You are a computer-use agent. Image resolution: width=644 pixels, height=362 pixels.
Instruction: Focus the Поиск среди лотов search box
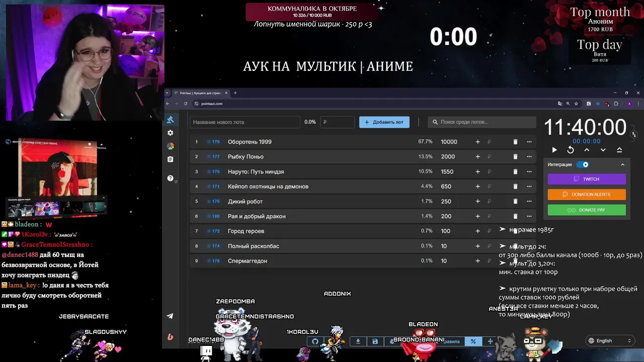482,122
